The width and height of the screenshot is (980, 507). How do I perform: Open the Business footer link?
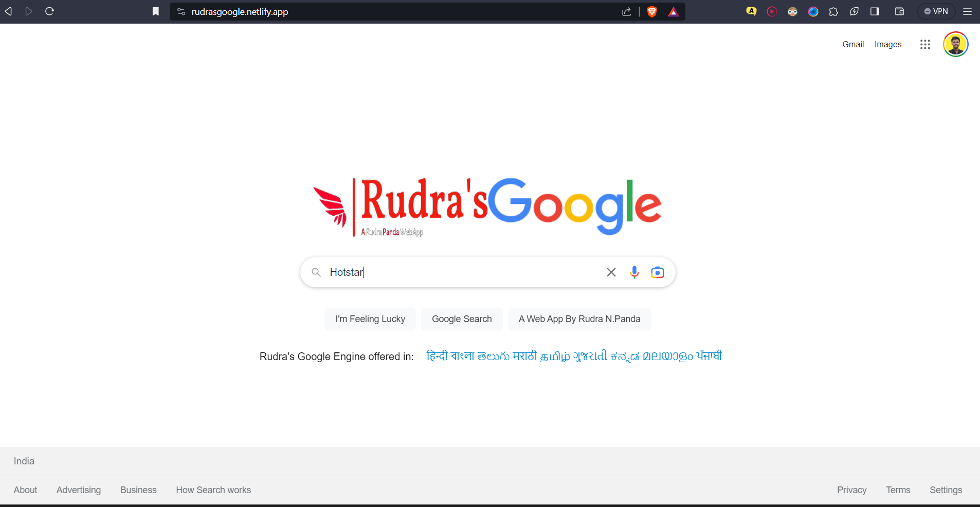(x=138, y=490)
